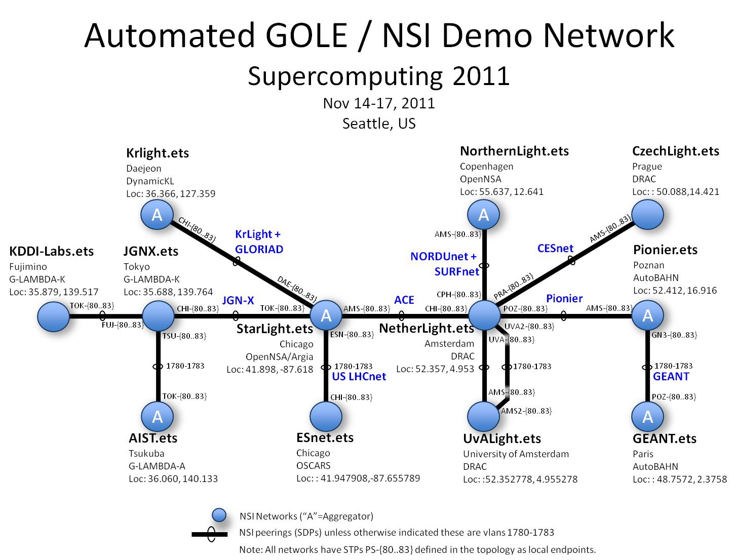
Task: Select the Pionier.ets aggregator node
Action: tap(647, 315)
